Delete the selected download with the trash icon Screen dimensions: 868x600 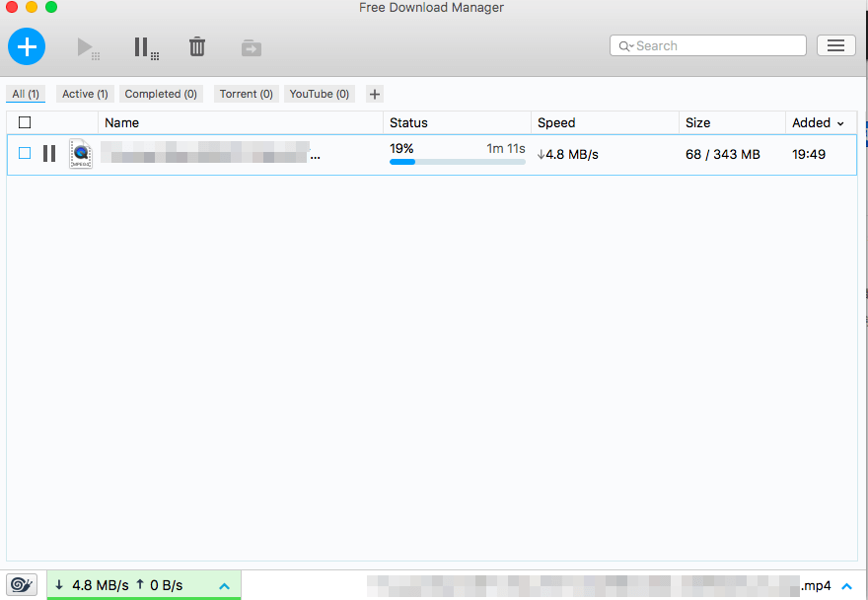pos(197,46)
